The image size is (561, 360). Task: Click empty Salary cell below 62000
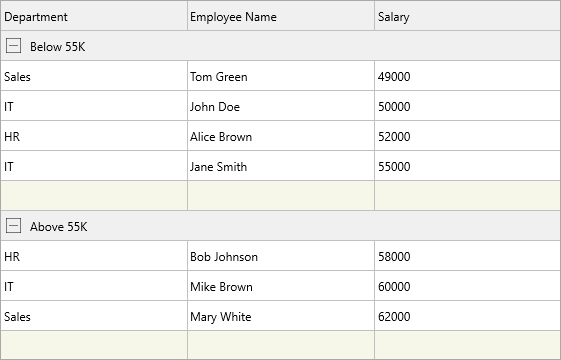(467, 345)
